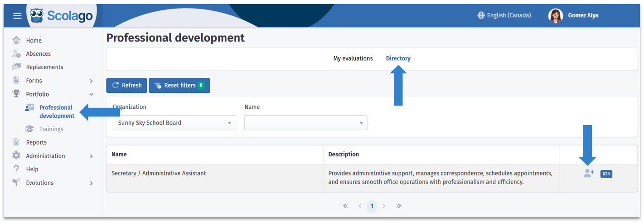Expand the Administration submenu chevron
644x223 pixels.
[x=91, y=156]
